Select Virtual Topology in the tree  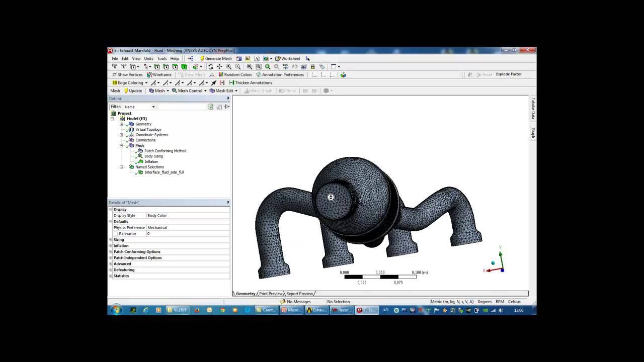(148, 130)
